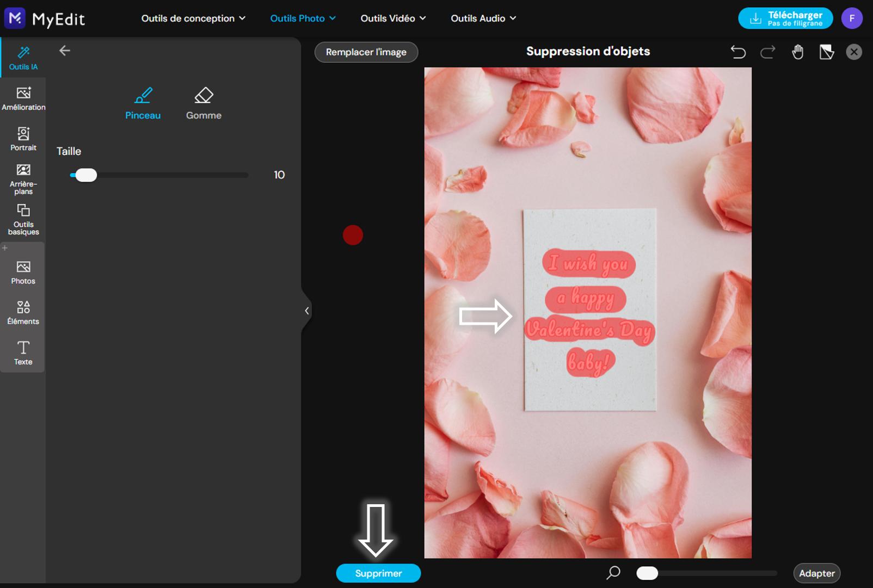Screen dimensions: 873x588
Task: Toggle the before/after compare icon
Action: coord(827,52)
